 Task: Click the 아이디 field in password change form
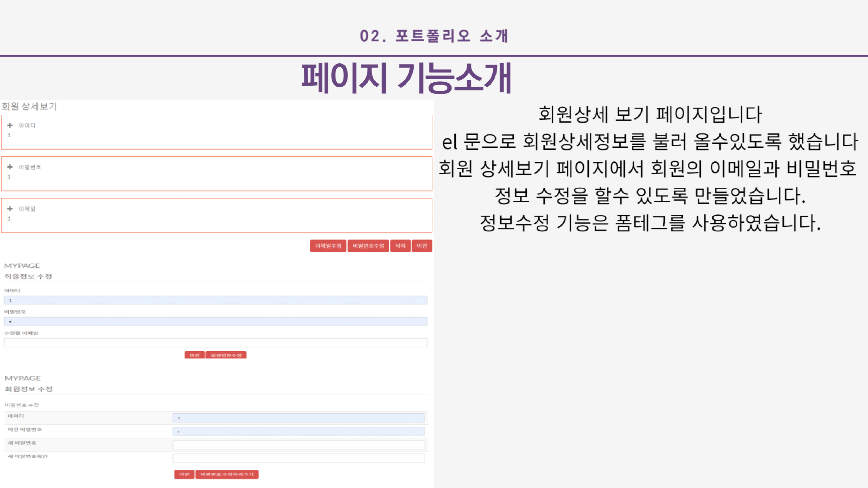click(299, 418)
